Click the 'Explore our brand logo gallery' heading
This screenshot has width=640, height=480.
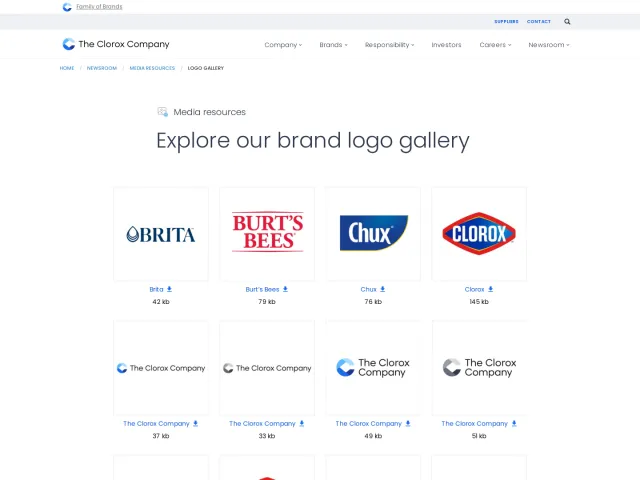(x=313, y=141)
